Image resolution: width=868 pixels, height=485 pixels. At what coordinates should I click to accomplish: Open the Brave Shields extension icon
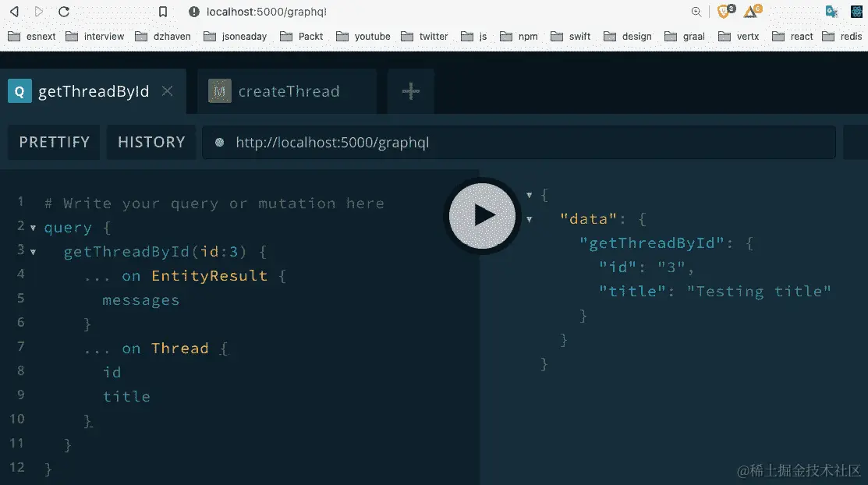coord(723,10)
